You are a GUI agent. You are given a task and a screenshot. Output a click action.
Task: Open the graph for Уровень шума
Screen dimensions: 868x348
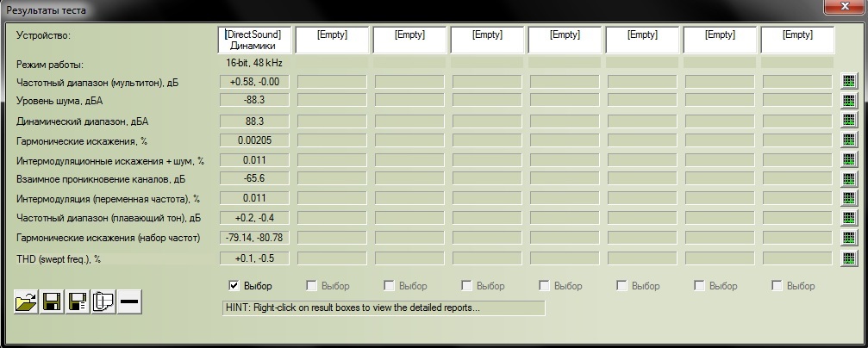(x=848, y=101)
